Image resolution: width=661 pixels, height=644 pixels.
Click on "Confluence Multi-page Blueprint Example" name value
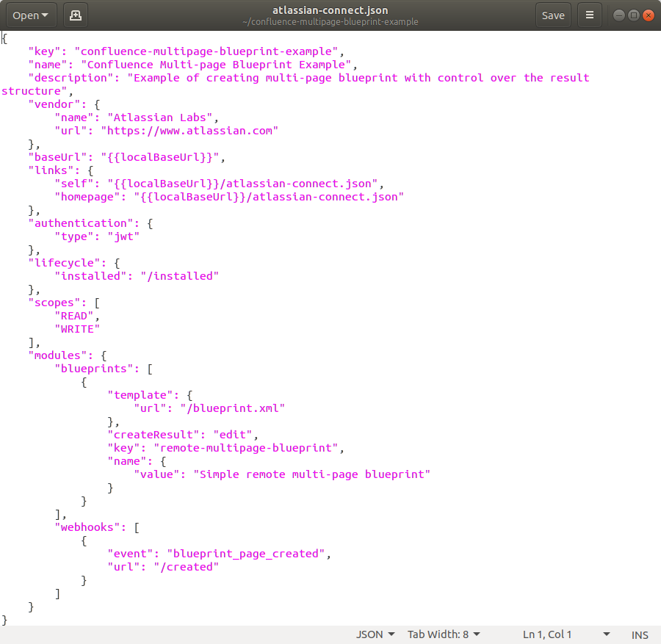coord(216,65)
